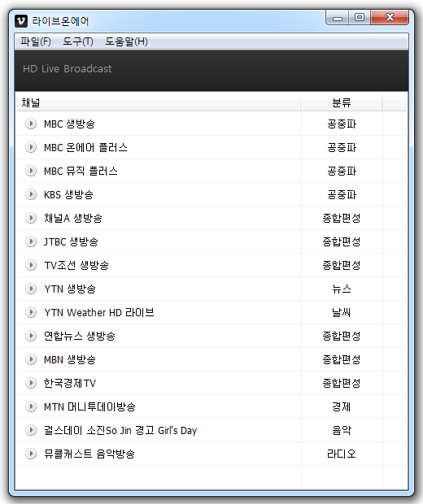Viewport: 423px width, 504px height.
Task: Click the YTN 생방송 channel name
Action: click(70, 289)
